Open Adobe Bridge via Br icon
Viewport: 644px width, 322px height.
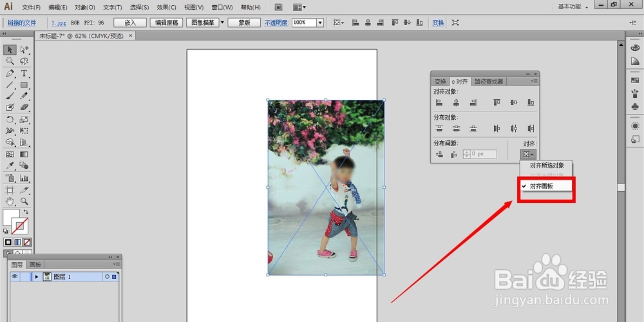click(x=279, y=7)
